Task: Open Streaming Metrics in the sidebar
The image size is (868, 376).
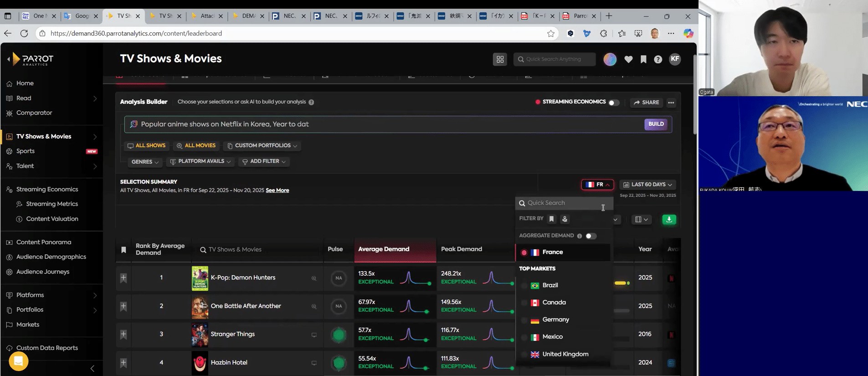Action: (52, 204)
